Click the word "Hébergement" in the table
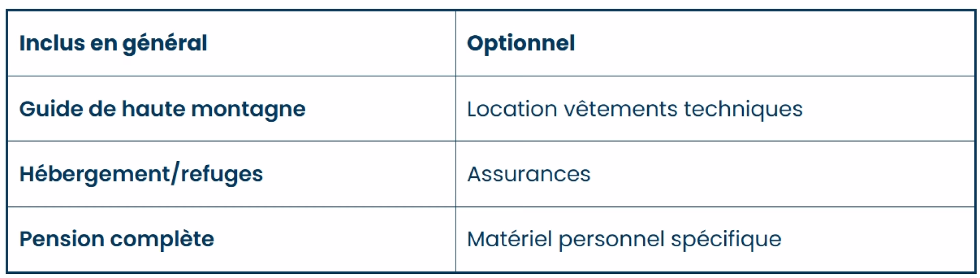 coord(94,174)
